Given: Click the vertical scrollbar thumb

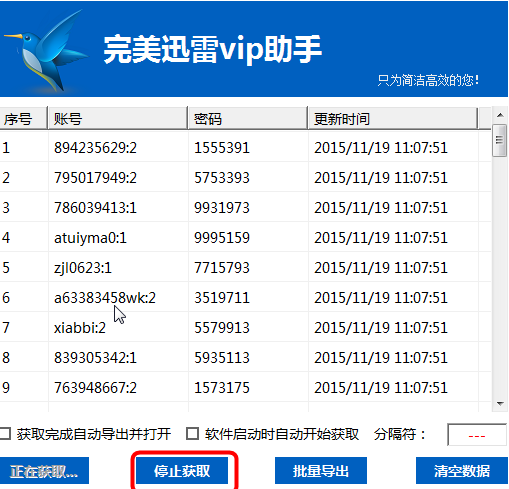Looking at the screenshot, I should tap(499, 140).
